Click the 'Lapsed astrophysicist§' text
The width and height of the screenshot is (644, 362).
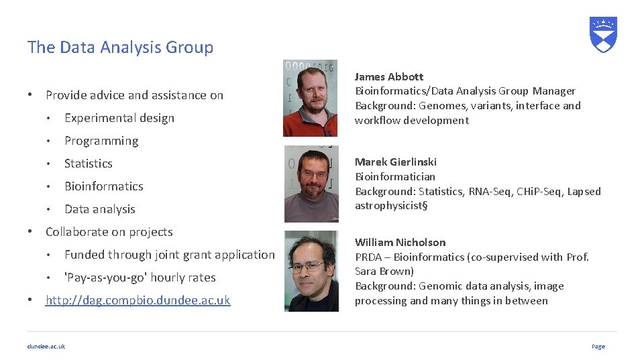(478, 198)
